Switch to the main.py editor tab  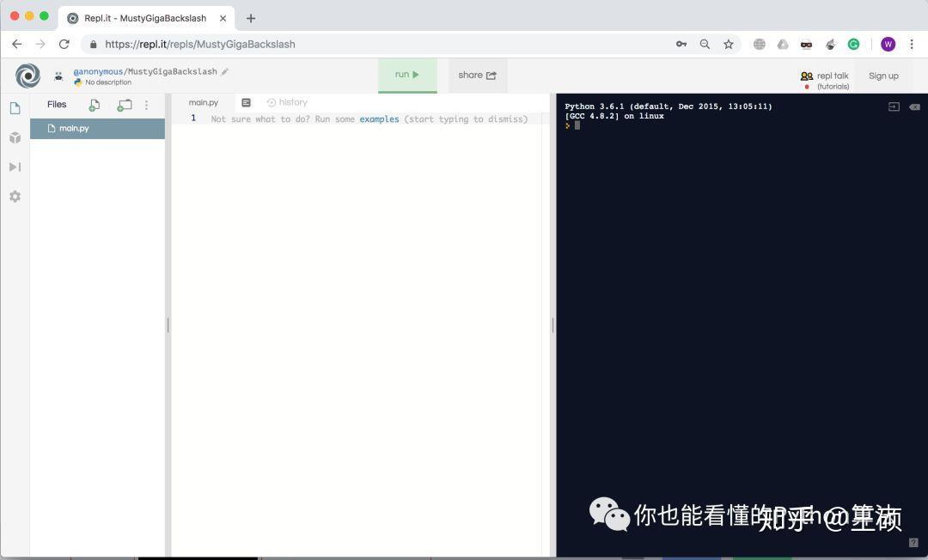(204, 102)
